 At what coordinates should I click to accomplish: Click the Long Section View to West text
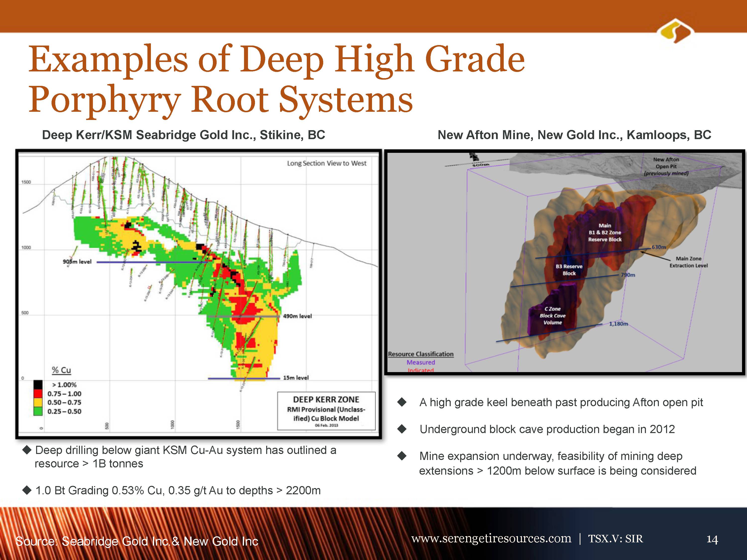click(326, 163)
